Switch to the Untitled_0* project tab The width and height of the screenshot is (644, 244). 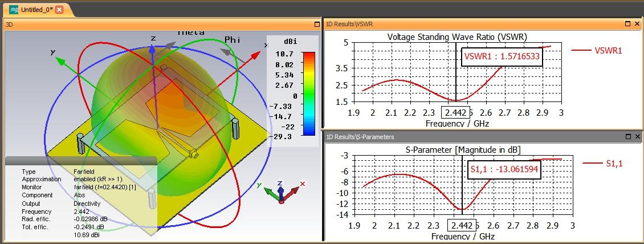pyautogui.click(x=37, y=10)
